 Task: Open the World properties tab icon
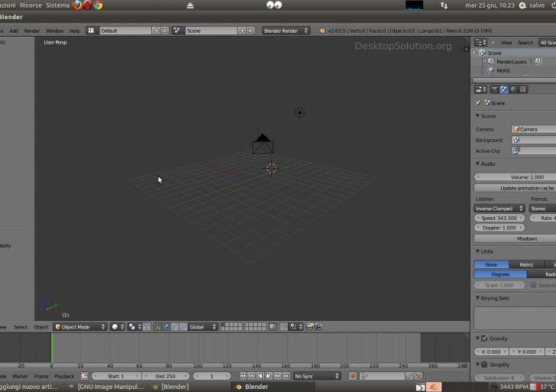coord(513,89)
